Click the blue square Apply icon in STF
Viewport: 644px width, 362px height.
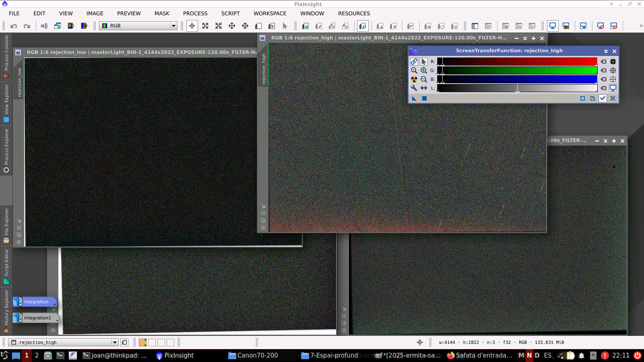coord(424,99)
